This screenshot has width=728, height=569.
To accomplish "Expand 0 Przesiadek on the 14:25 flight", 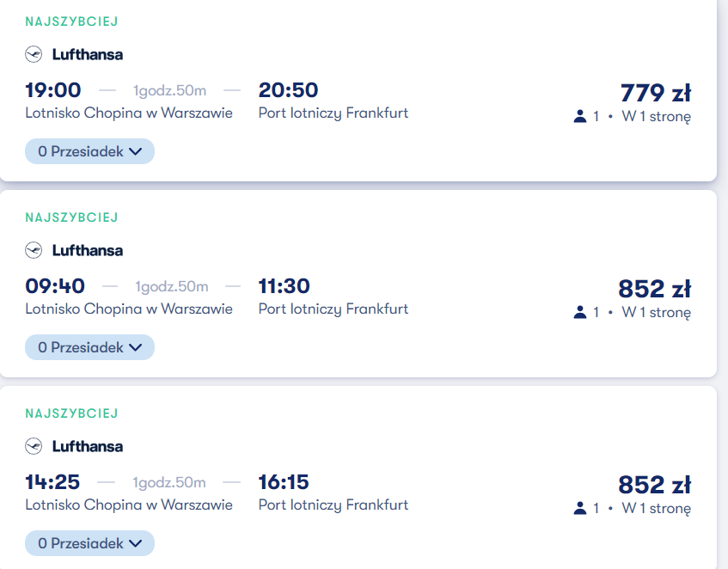I will (89, 543).
